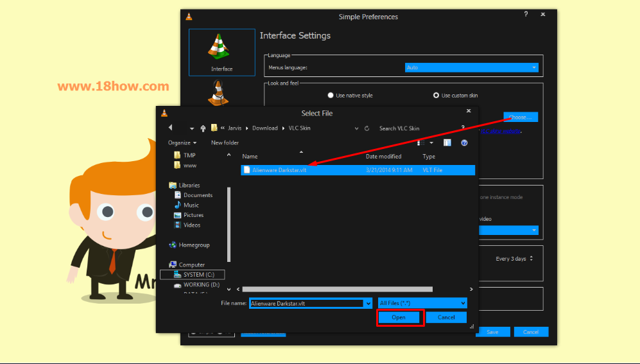Sort files by the Type column header

point(429,156)
